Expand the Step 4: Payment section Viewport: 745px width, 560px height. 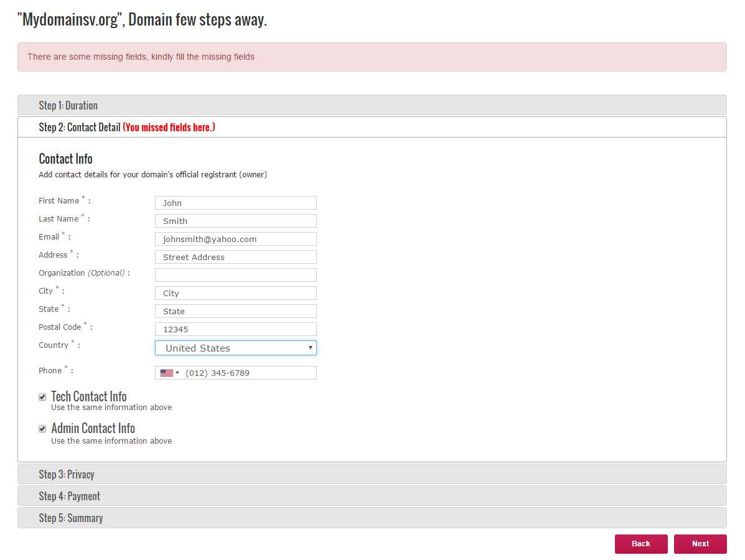[372, 496]
